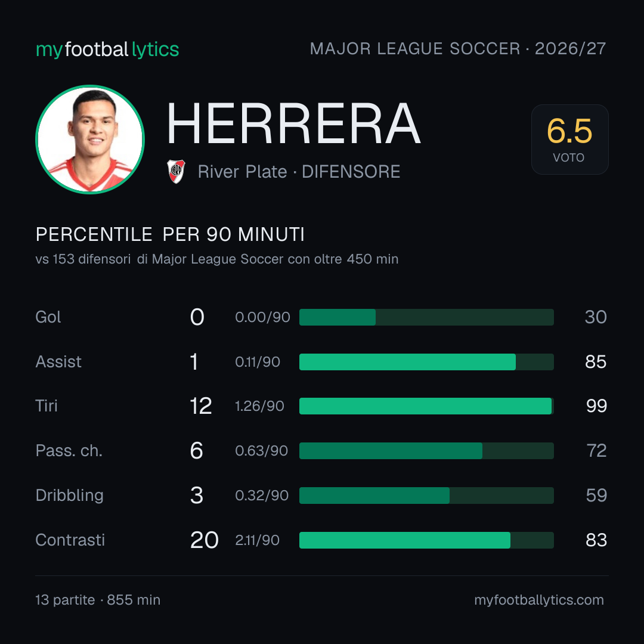
Task: Click the 6.5 VOTO rating badge
Action: pos(569,139)
